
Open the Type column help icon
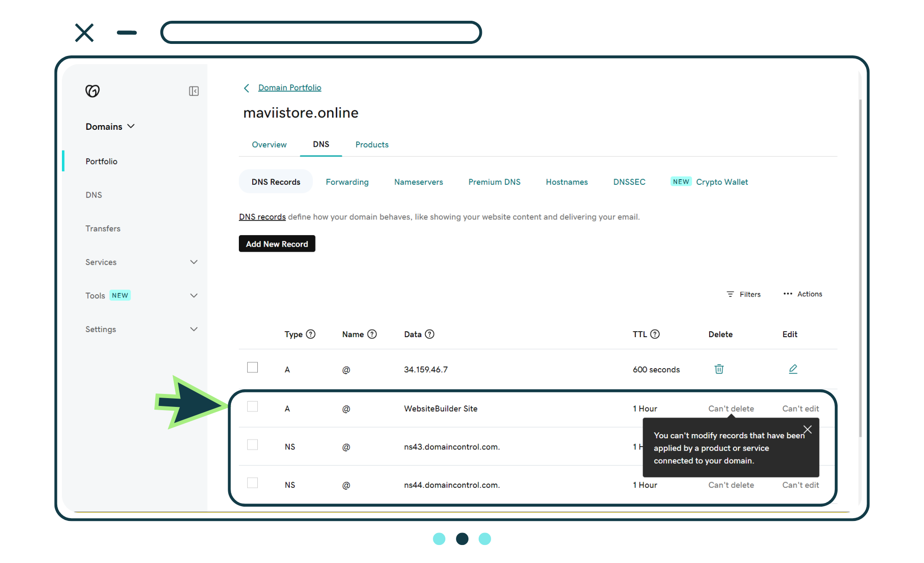(x=311, y=334)
